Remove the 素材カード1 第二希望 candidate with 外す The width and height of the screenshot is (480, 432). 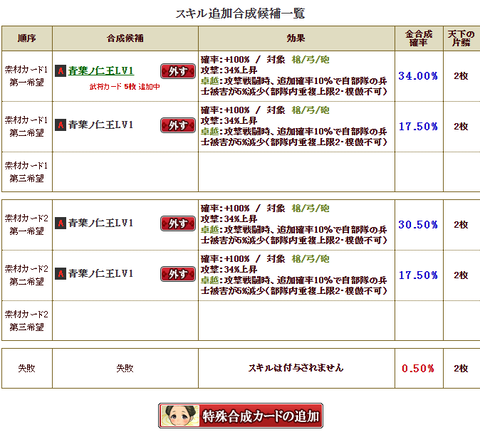[178, 125]
